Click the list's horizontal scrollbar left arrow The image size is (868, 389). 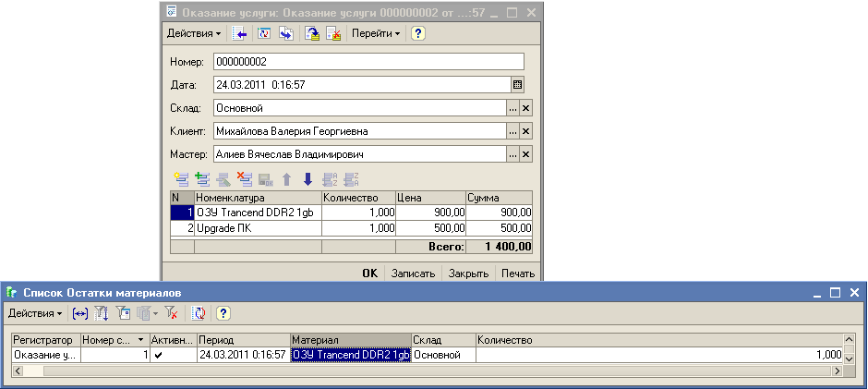(x=18, y=371)
